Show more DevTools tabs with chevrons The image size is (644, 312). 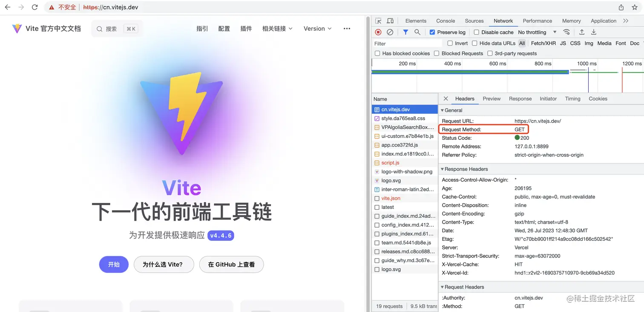(x=626, y=21)
